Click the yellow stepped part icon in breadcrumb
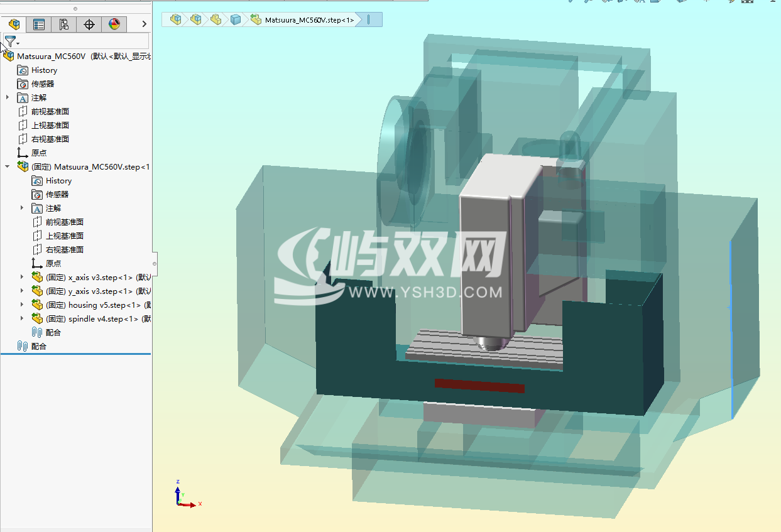781x532 pixels. [x=216, y=19]
